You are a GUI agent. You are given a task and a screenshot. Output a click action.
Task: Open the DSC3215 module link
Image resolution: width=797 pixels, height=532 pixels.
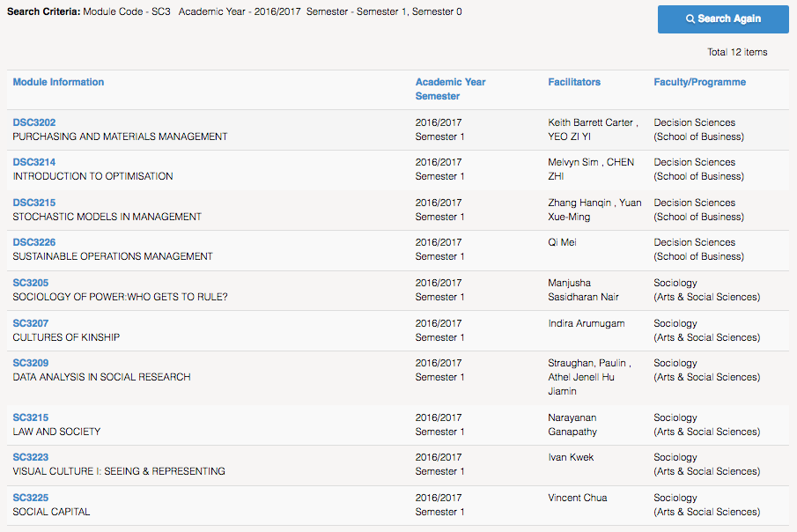tap(34, 203)
